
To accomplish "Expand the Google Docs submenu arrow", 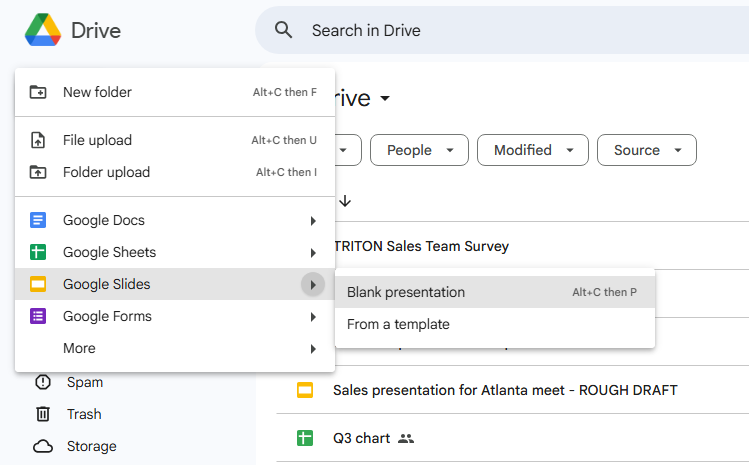I will pos(313,221).
